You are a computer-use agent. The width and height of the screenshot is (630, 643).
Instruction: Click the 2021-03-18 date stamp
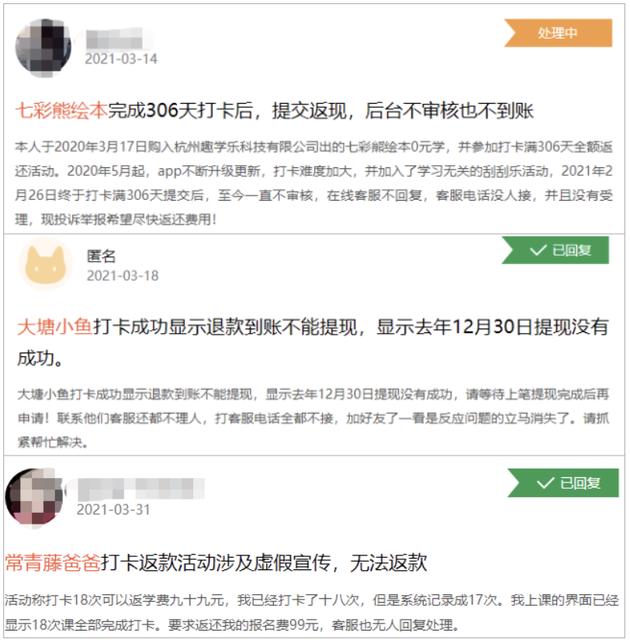123,276
